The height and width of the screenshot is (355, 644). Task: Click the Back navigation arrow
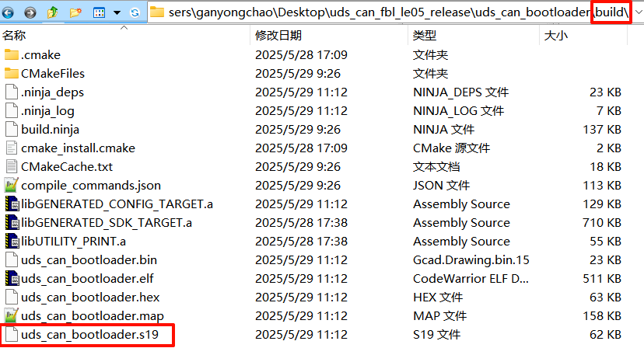8,12
